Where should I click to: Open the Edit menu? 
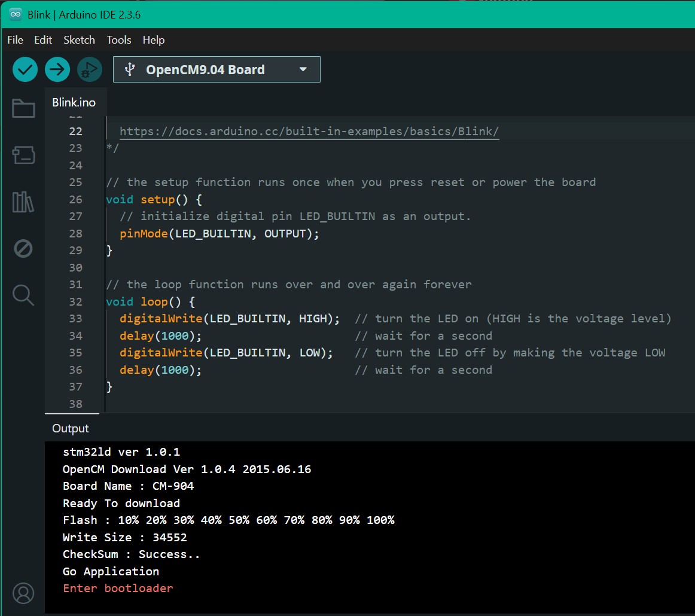pyautogui.click(x=43, y=40)
